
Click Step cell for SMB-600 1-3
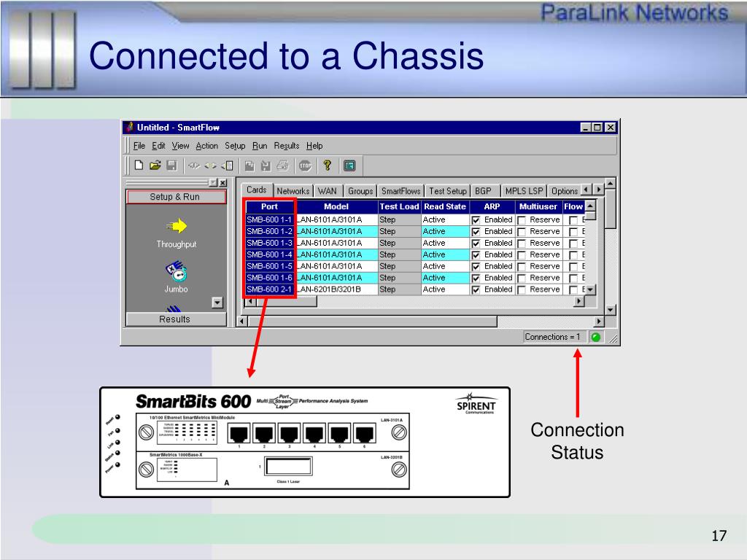pos(399,244)
